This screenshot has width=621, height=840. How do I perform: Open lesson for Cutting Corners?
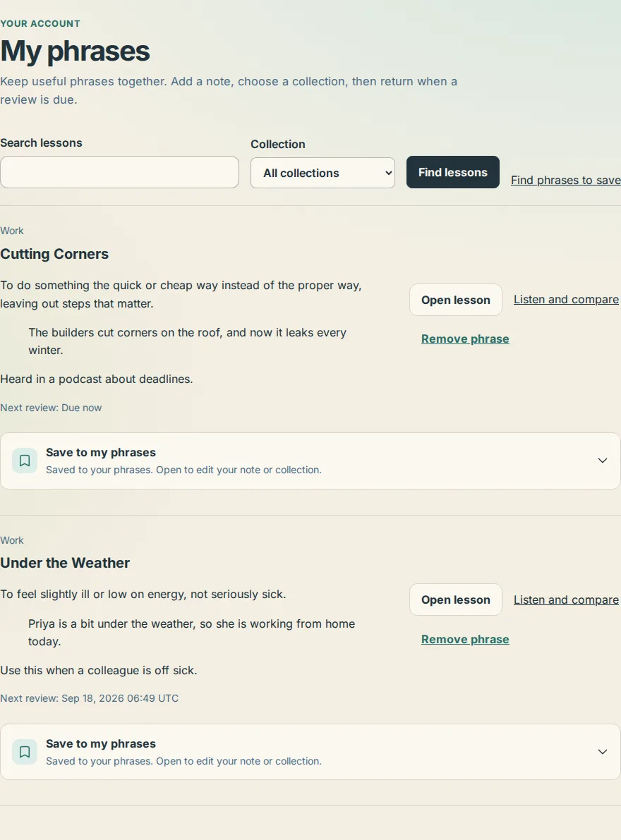(x=455, y=300)
